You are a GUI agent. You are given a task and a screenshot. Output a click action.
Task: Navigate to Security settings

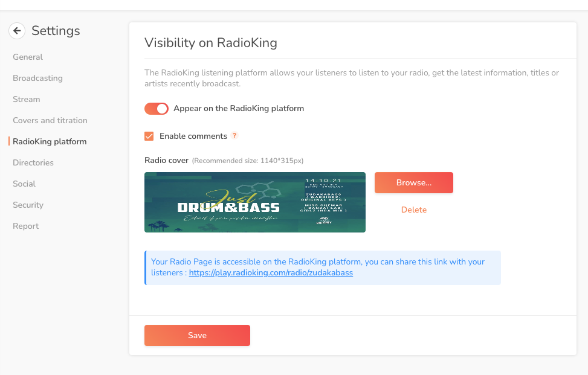pyautogui.click(x=28, y=205)
